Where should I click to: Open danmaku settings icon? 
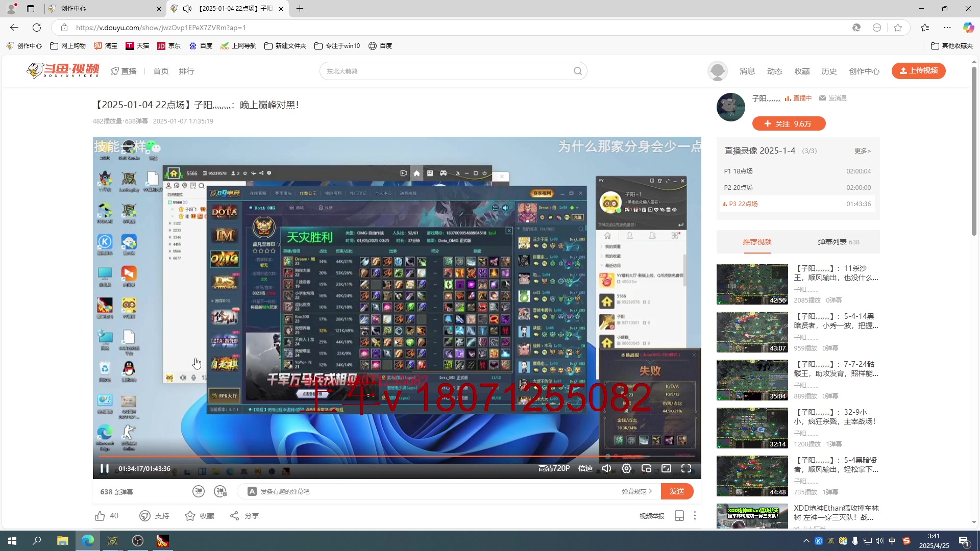click(x=220, y=491)
